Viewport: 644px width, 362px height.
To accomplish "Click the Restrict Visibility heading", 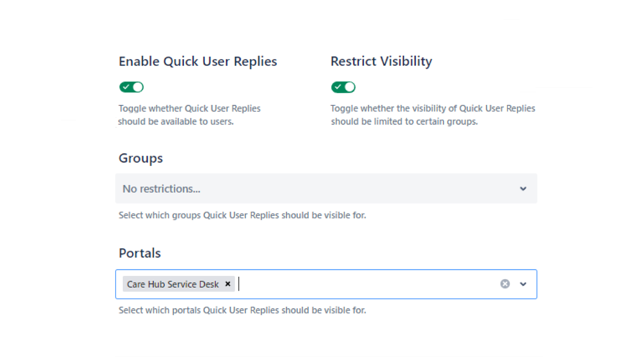I will point(381,61).
